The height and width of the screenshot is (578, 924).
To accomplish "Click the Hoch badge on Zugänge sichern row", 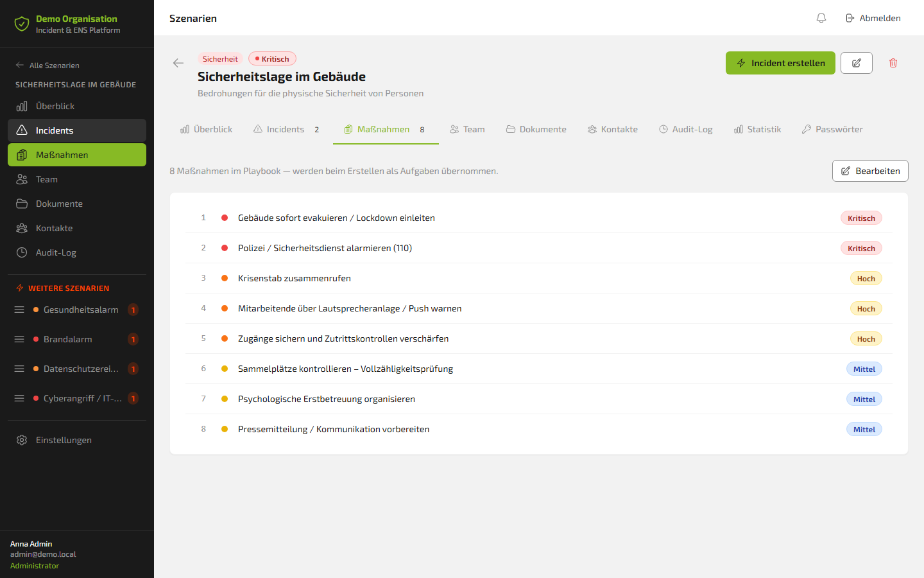I will tap(866, 339).
